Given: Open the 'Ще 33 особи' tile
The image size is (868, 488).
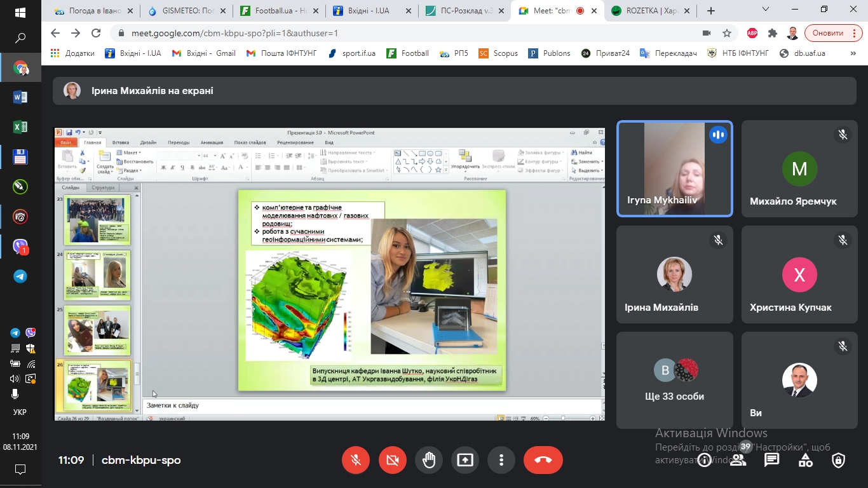Looking at the screenshot, I should (x=675, y=380).
